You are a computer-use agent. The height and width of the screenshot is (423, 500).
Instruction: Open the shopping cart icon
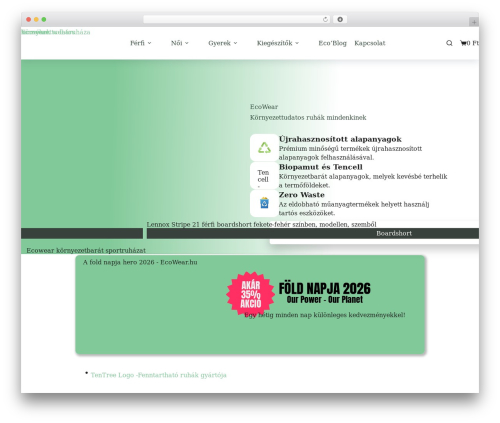463,43
